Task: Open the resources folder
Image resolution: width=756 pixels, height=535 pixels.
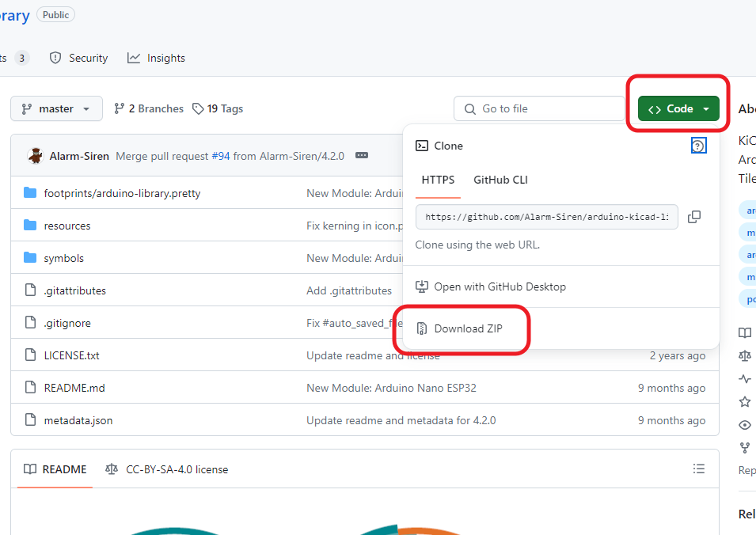Action: (67, 226)
